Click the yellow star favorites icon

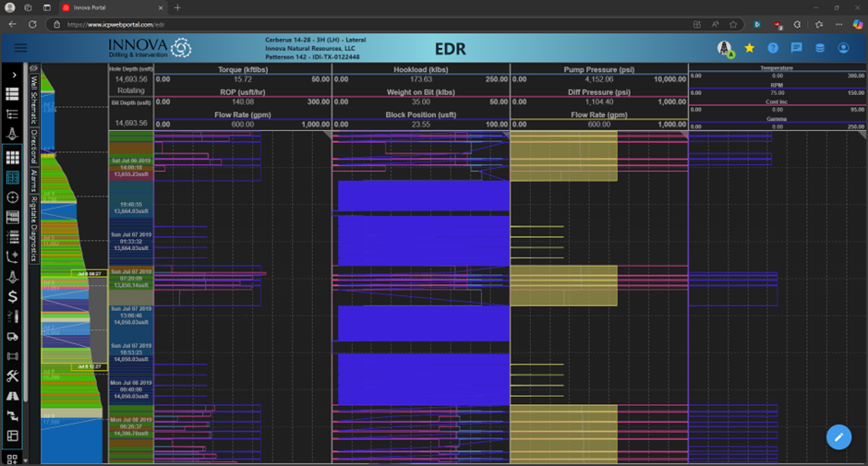749,48
